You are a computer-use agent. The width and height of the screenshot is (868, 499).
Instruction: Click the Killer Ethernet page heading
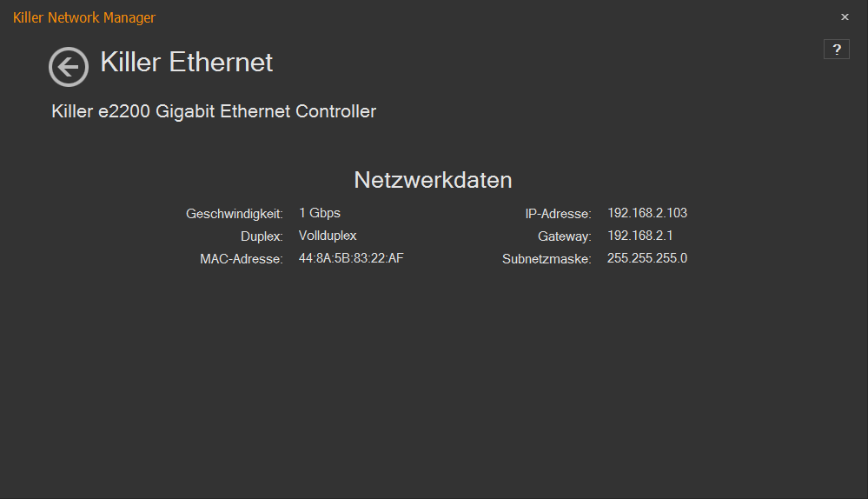click(187, 63)
